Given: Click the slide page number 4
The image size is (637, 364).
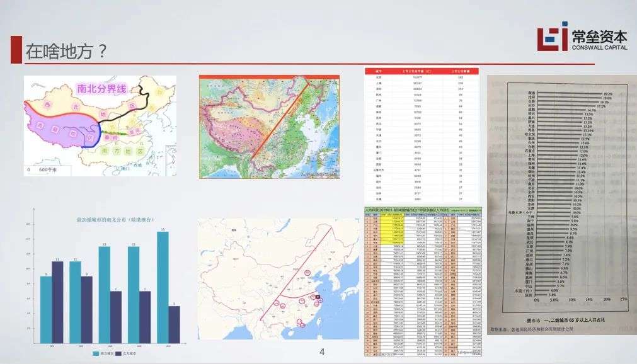Looking at the screenshot, I should (x=322, y=352).
